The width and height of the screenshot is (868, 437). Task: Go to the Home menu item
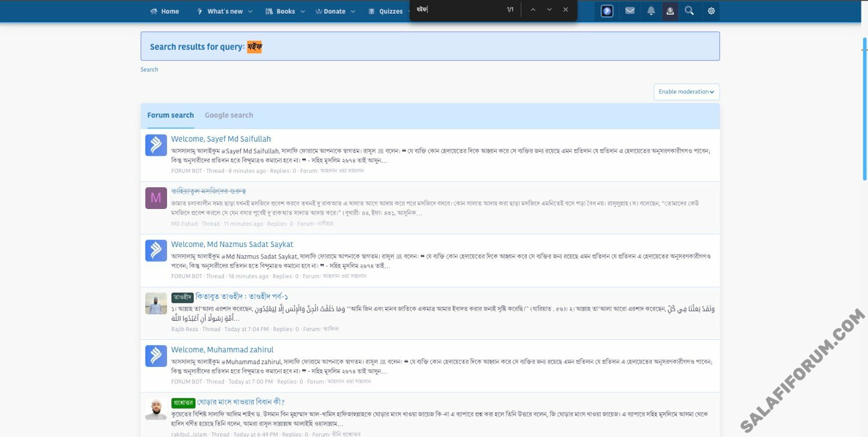coord(164,11)
